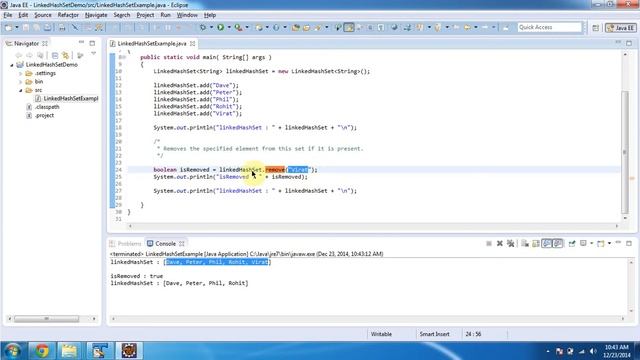
Task: Select LinkedHashSetExample file in Navigator
Action: [67, 98]
